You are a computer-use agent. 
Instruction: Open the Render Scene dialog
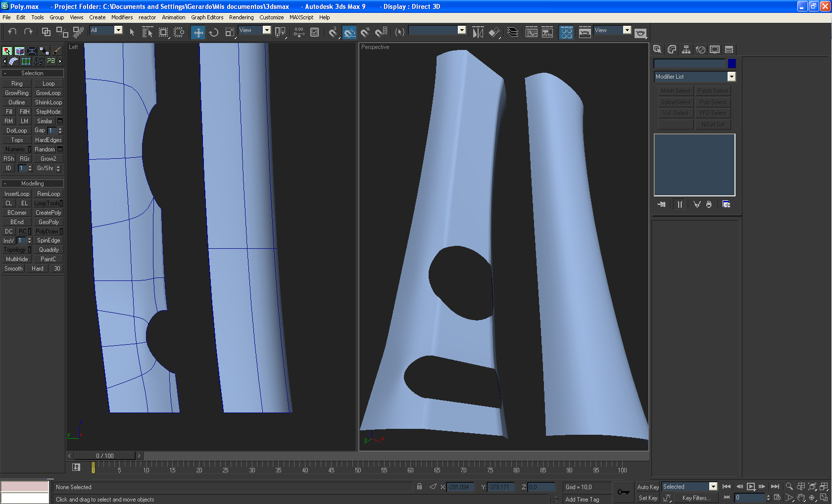585,32
